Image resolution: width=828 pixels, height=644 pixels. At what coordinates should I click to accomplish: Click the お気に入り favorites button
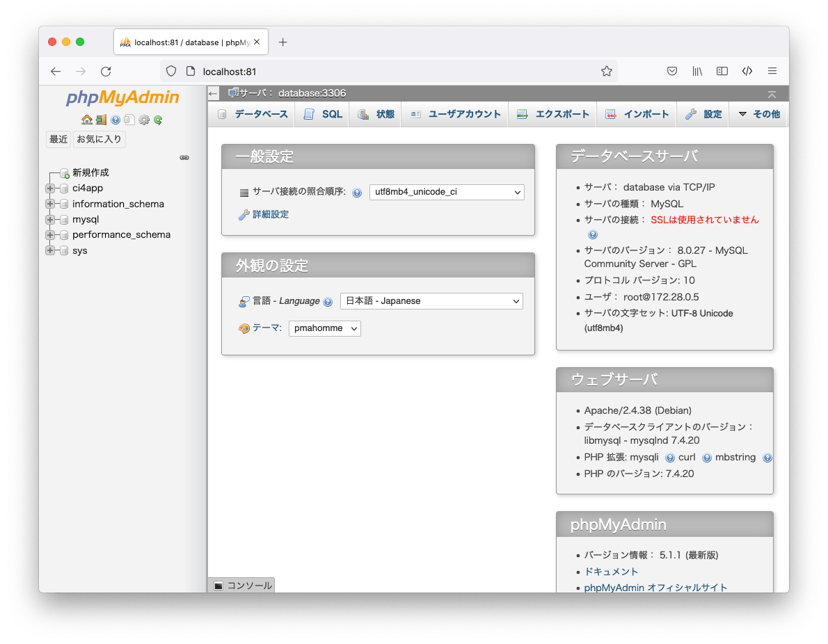[99, 139]
